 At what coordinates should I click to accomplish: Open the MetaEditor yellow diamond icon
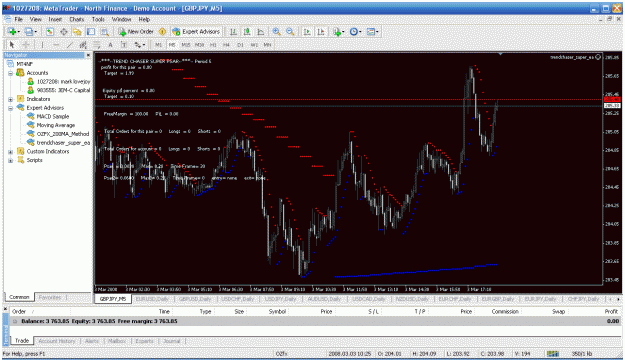[x=162, y=31]
